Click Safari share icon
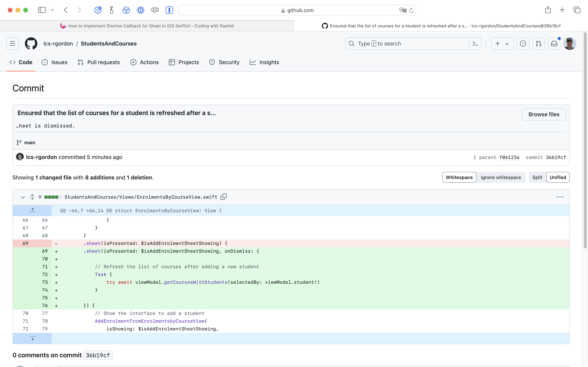The width and height of the screenshot is (588, 367). coord(548,10)
